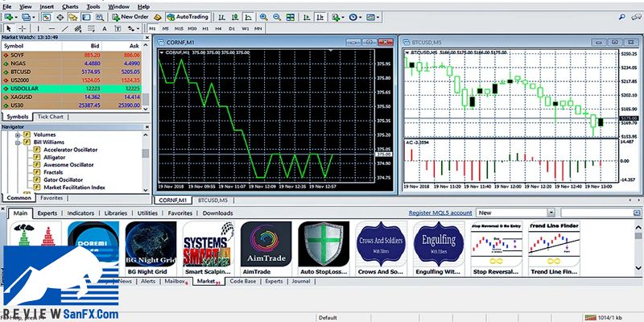Image resolution: width=644 pixels, height=322 pixels.
Task: Open a new chart from the toolbar
Action: 8,17
